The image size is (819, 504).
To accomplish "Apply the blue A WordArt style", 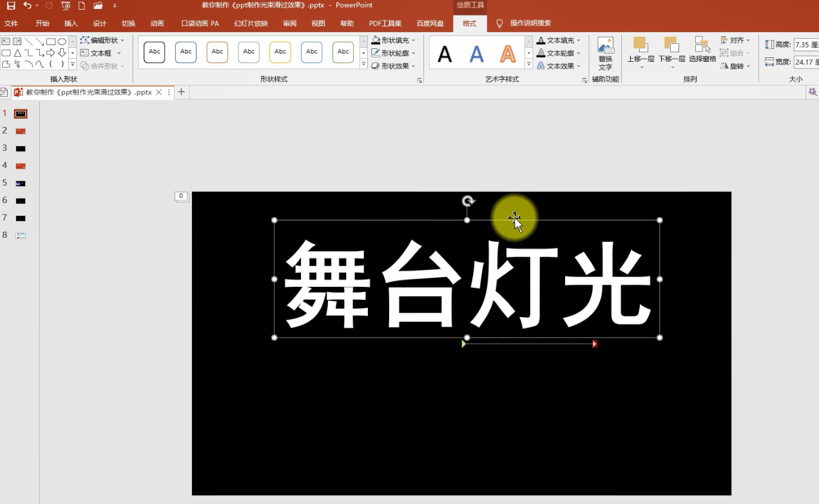I will [476, 53].
